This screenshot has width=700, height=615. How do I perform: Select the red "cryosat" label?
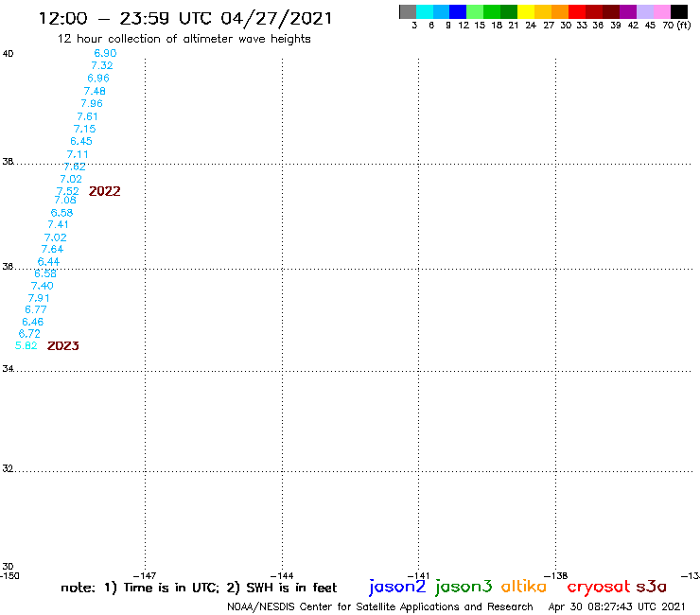(599, 587)
